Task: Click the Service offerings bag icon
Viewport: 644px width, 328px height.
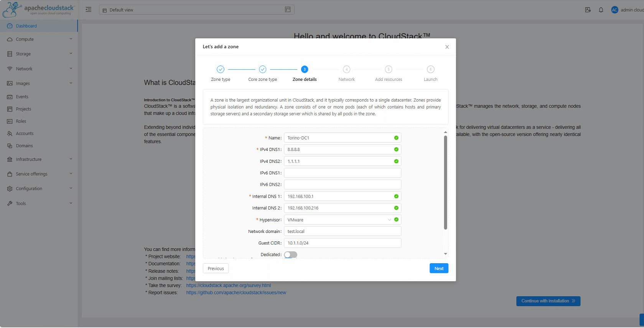Action: tap(10, 174)
